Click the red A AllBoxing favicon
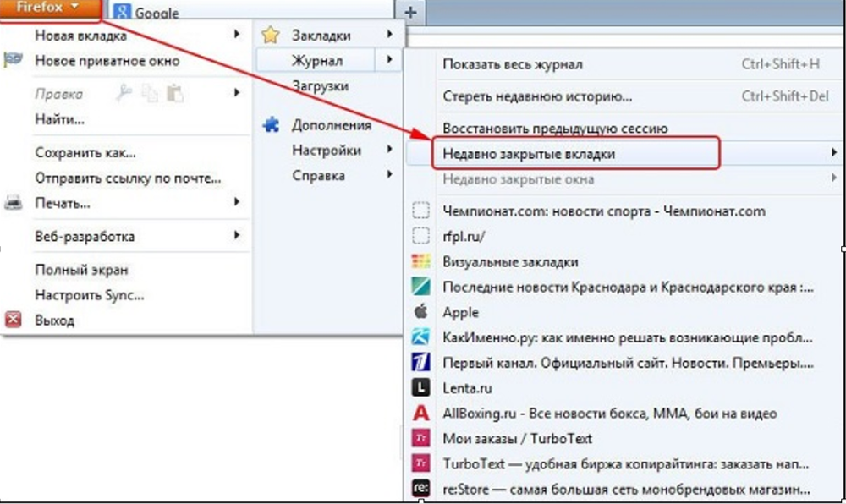Screen dimensions: 846x504 point(420,413)
